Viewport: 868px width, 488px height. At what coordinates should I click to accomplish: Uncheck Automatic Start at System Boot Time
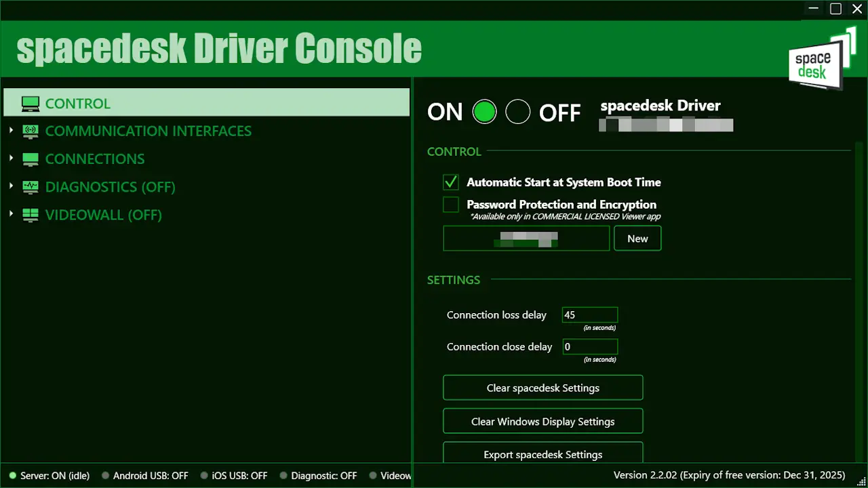[x=451, y=182]
